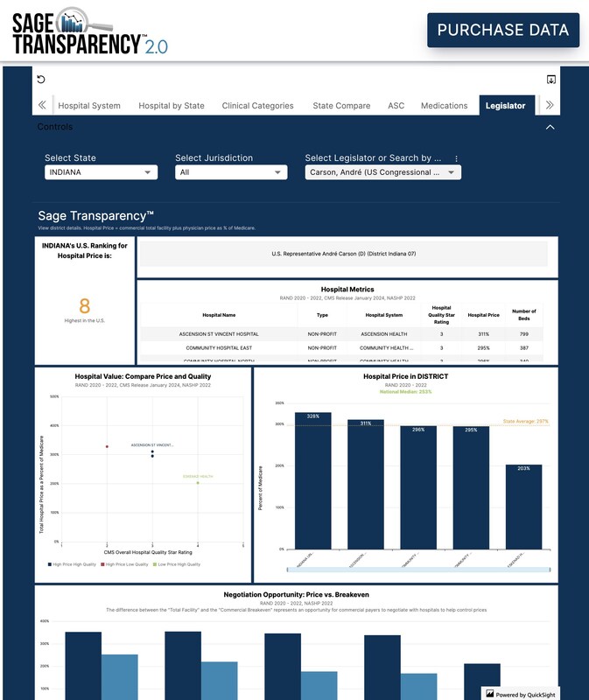Open the Select Legislator dropdown showing Carson, André
Screen dimensions: 589x700
pyautogui.click(x=382, y=172)
